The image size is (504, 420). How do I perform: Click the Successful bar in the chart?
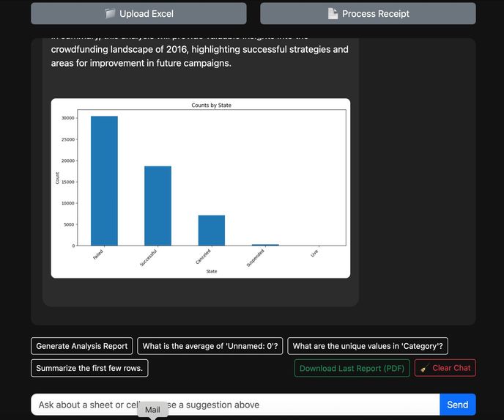(x=157, y=206)
